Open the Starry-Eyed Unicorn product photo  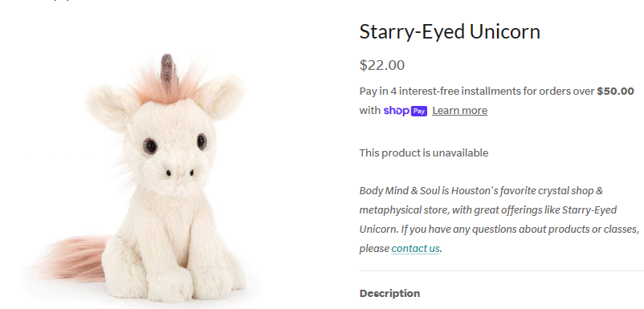140,178
